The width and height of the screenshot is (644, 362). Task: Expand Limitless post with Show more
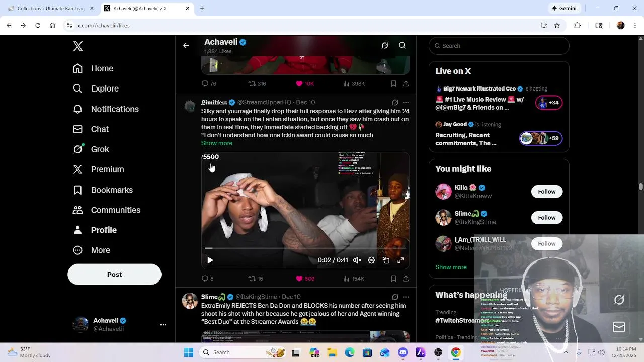point(217,143)
